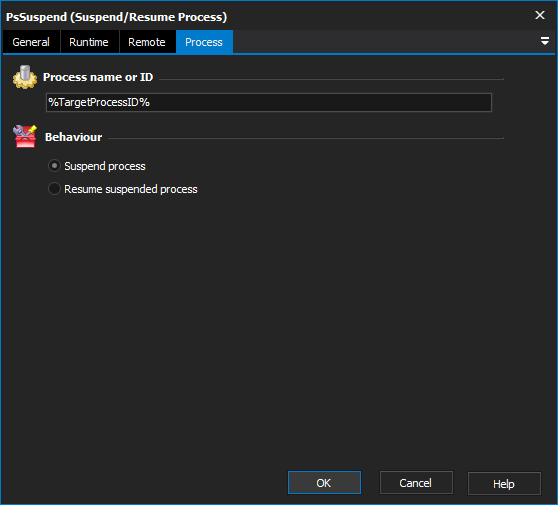The image size is (558, 505).
Task: Click the gear icon beside Process name
Action: (x=25, y=77)
